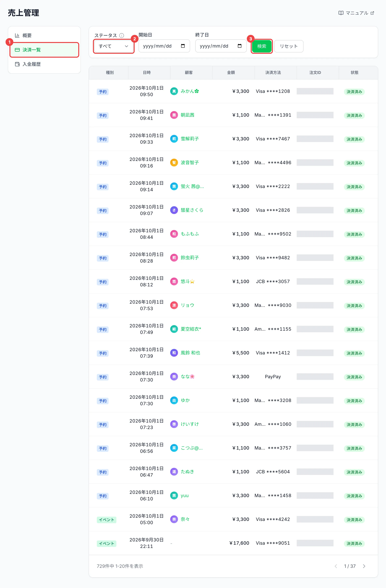Click the リセット button

coord(289,46)
